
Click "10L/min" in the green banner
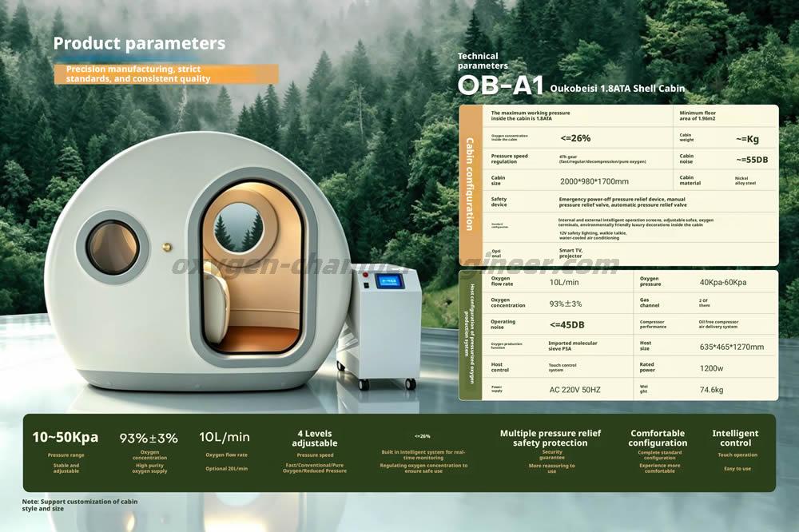pos(225,437)
